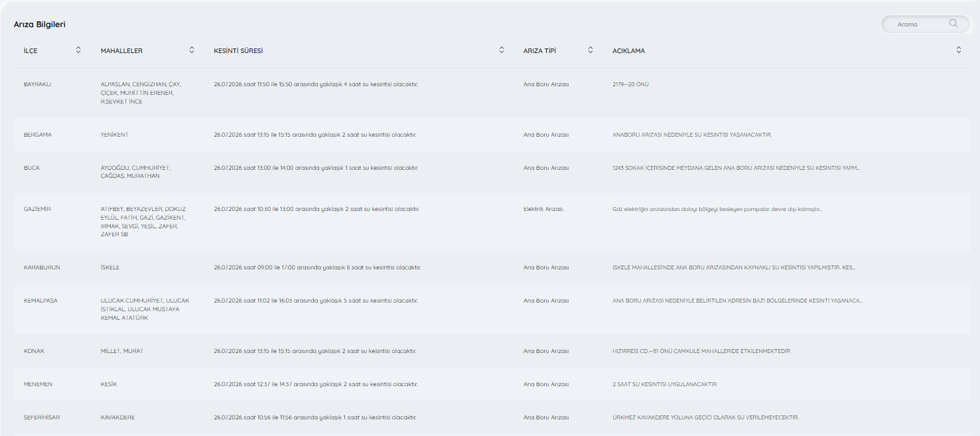Select the KONAK MİLLET, MURAT cell

[121, 351]
